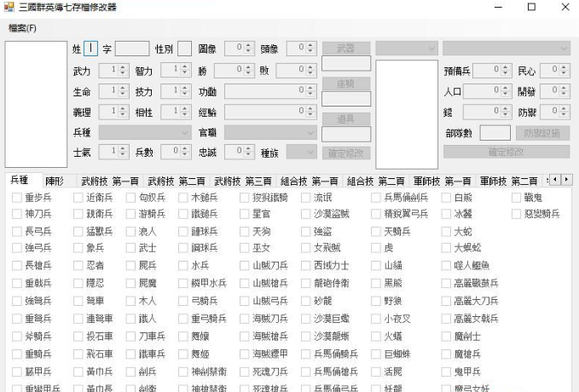Open the wide dropdown above 預備兵

pos(507,48)
